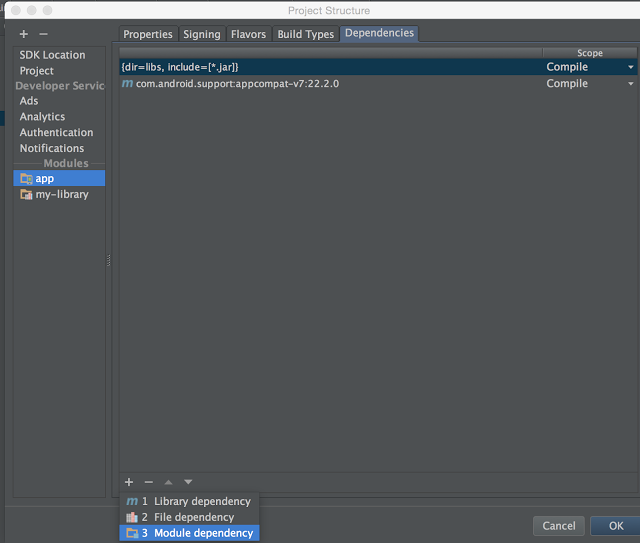The image size is (640, 543).
Task: Confirm with the OK button
Action: 615,526
